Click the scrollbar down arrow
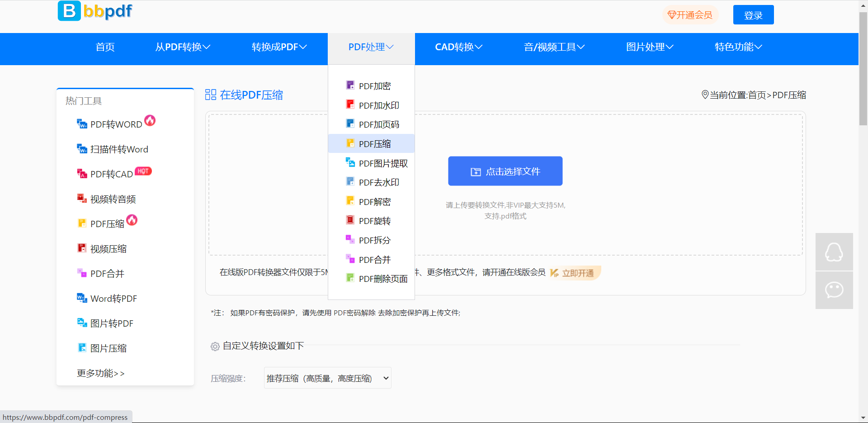The width and height of the screenshot is (868, 423). [x=863, y=418]
